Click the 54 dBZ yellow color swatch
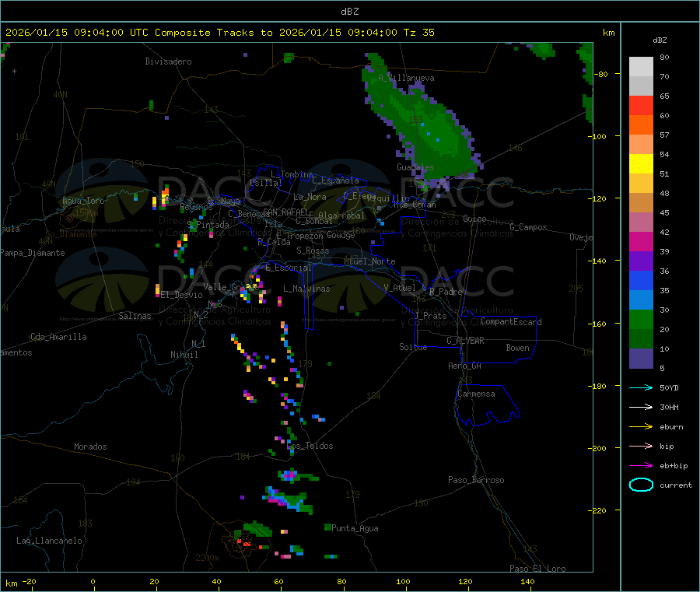700x592 pixels. pyautogui.click(x=641, y=164)
